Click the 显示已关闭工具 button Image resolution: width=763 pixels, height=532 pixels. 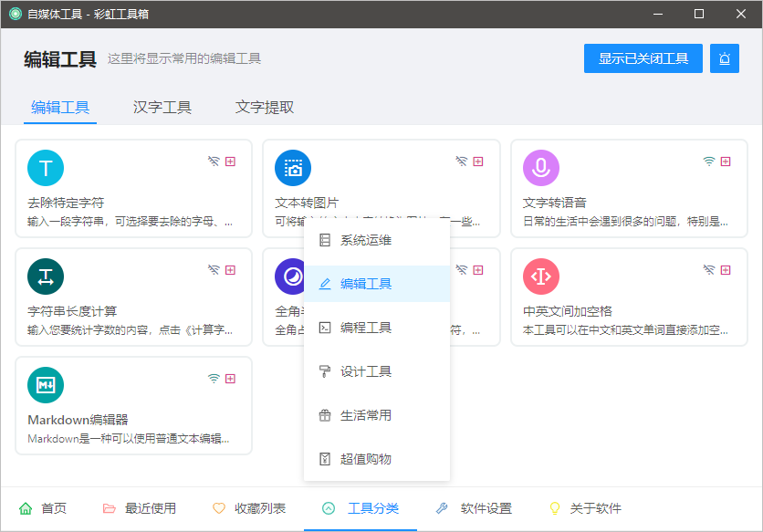pyautogui.click(x=643, y=58)
